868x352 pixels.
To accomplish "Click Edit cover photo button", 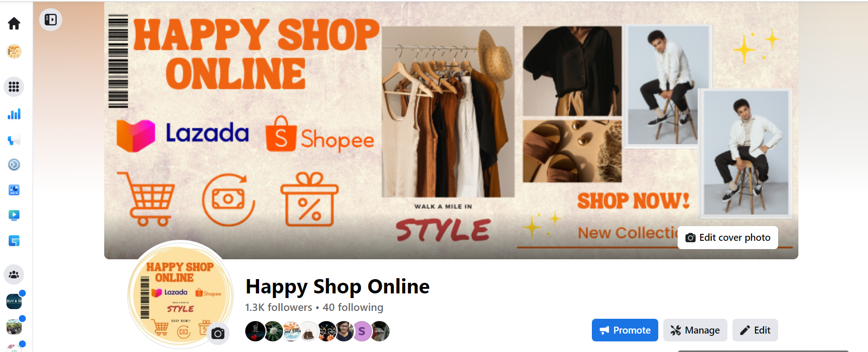I will click(728, 238).
